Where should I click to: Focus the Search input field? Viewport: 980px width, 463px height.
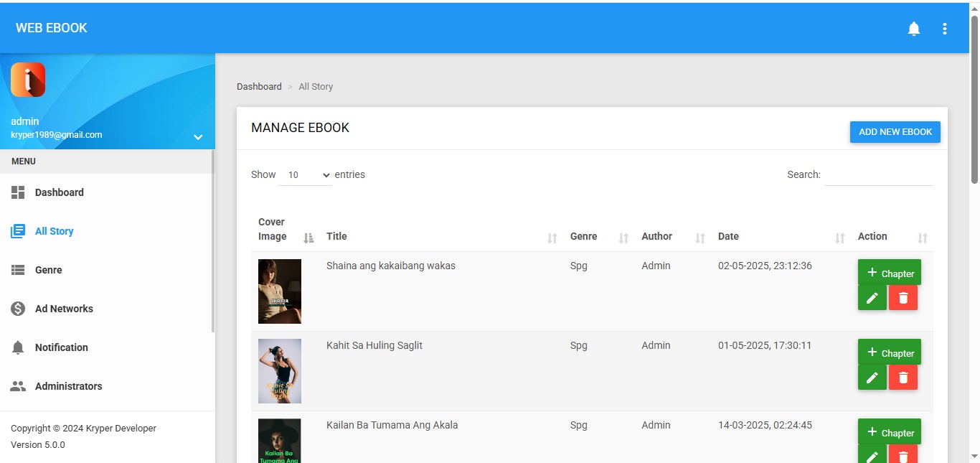tap(878, 175)
